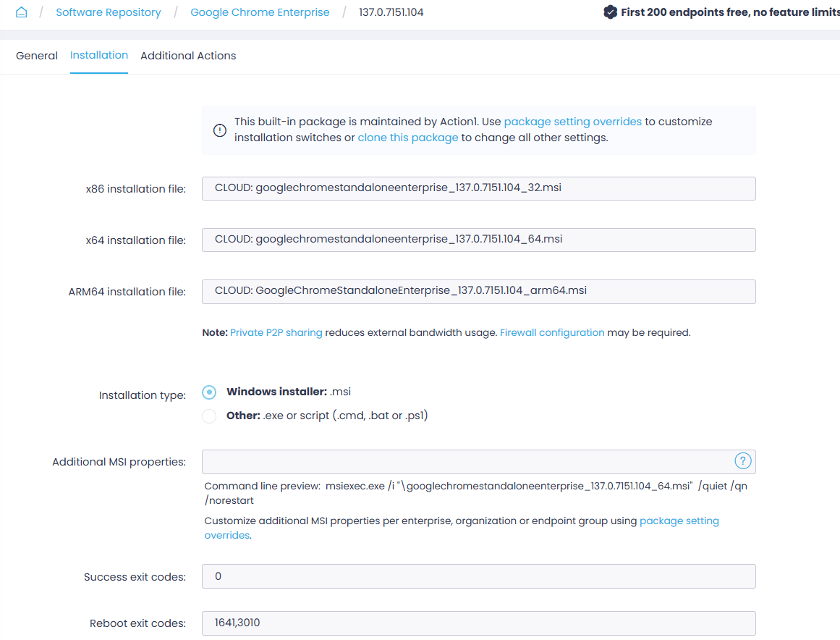840x640 pixels.
Task: Navigate to Software Repository via breadcrumb
Action: pyautogui.click(x=109, y=12)
